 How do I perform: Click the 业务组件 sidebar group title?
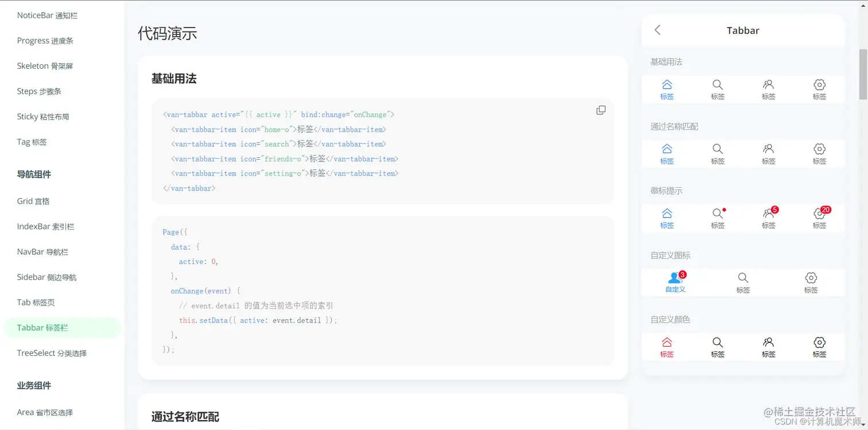(34, 386)
